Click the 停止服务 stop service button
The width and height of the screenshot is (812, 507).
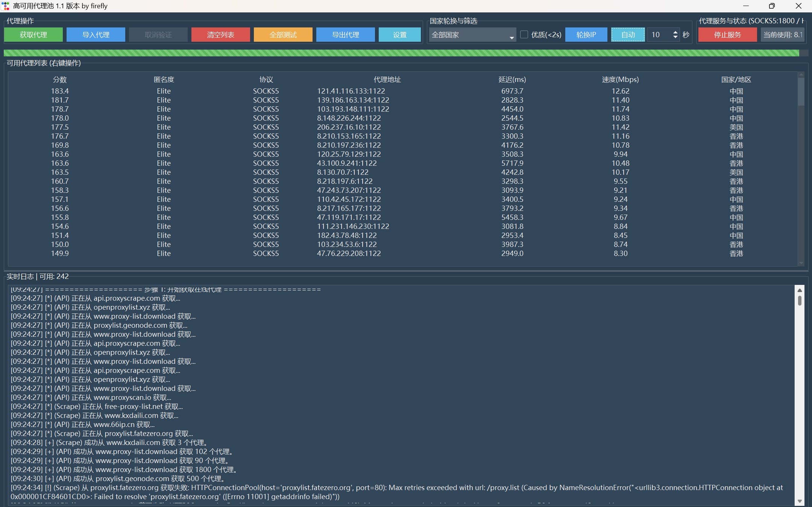pos(727,35)
